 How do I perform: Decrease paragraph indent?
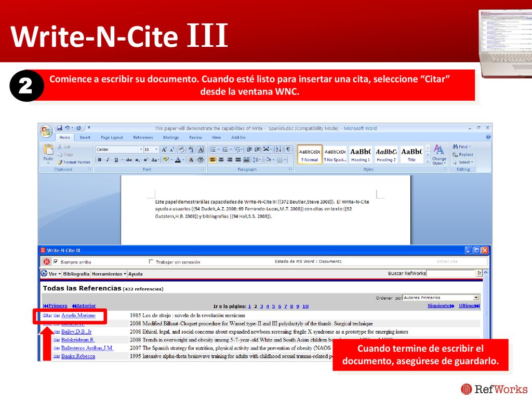(x=249, y=149)
